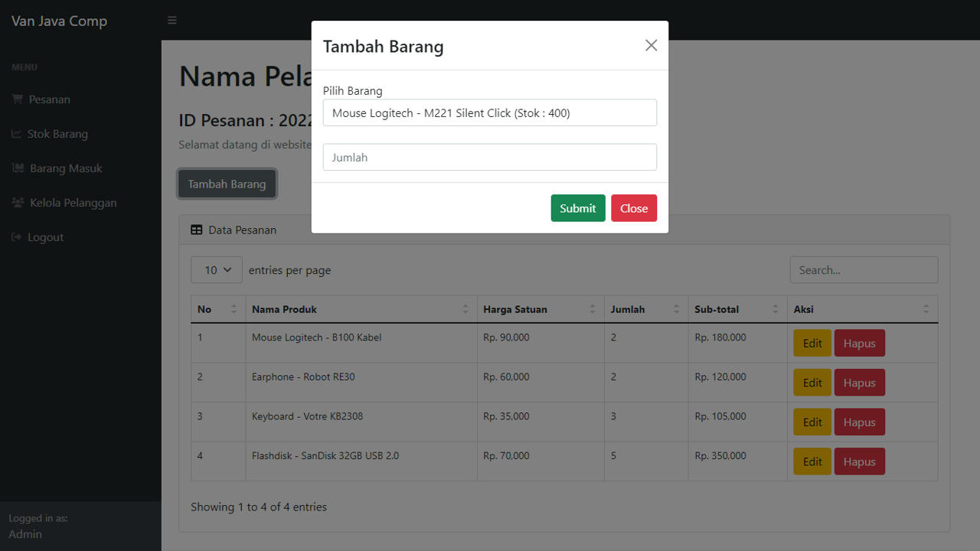Click the sort control on Sub-total column

click(776, 308)
